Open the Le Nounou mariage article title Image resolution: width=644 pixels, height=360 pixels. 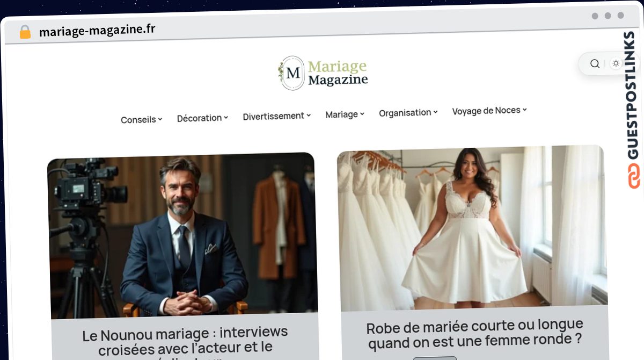[185, 342]
